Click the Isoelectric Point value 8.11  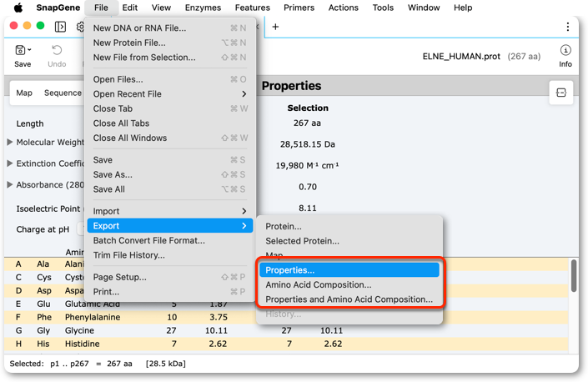coord(308,208)
